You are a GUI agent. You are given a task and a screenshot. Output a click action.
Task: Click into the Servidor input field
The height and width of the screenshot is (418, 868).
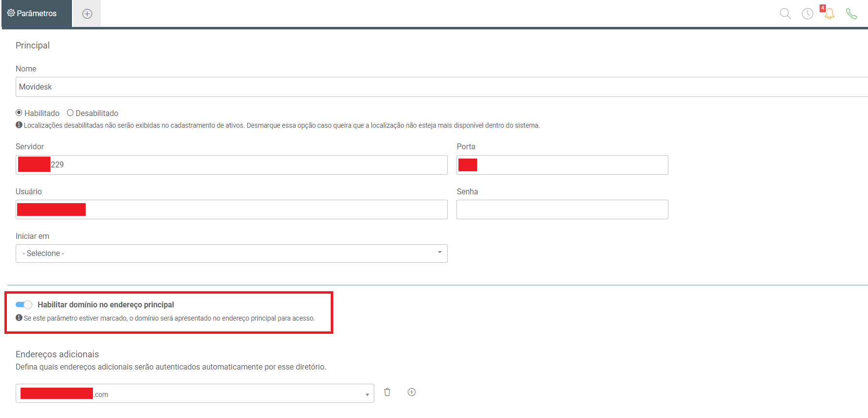point(231,165)
